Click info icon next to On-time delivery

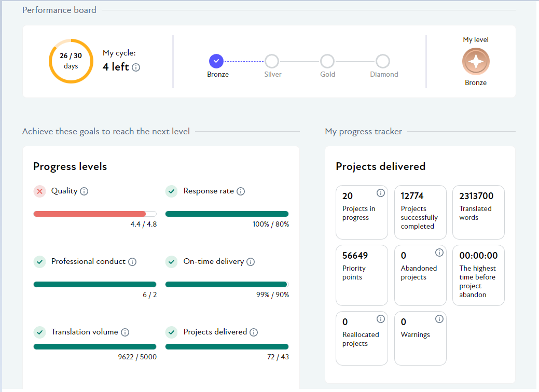[x=251, y=262]
